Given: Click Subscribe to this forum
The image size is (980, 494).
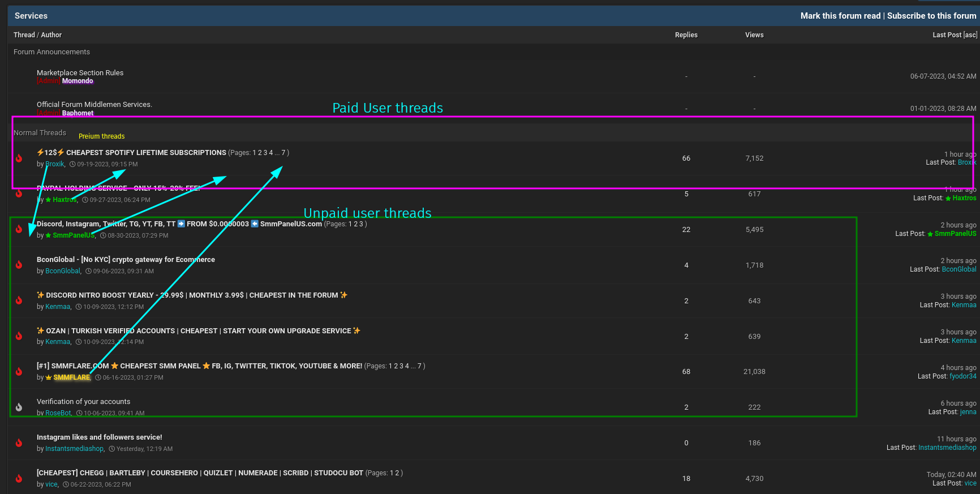Looking at the screenshot, I should click(x=931, y=16).
